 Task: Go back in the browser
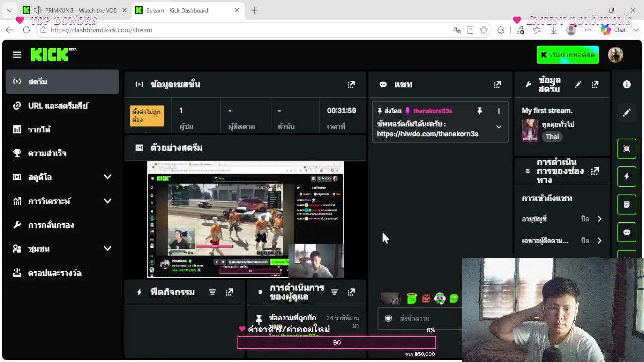click(x=9, y=30)
